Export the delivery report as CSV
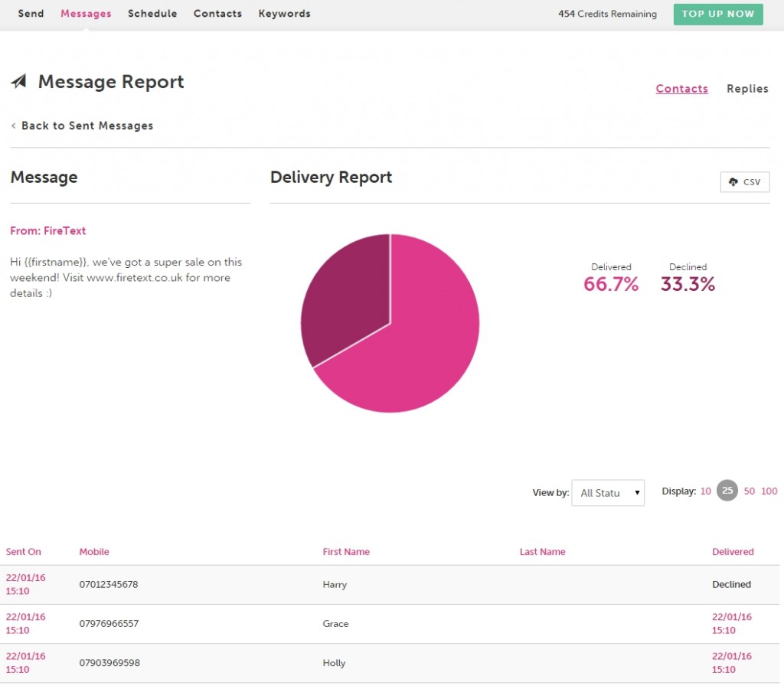 click(x=744, y=182)
